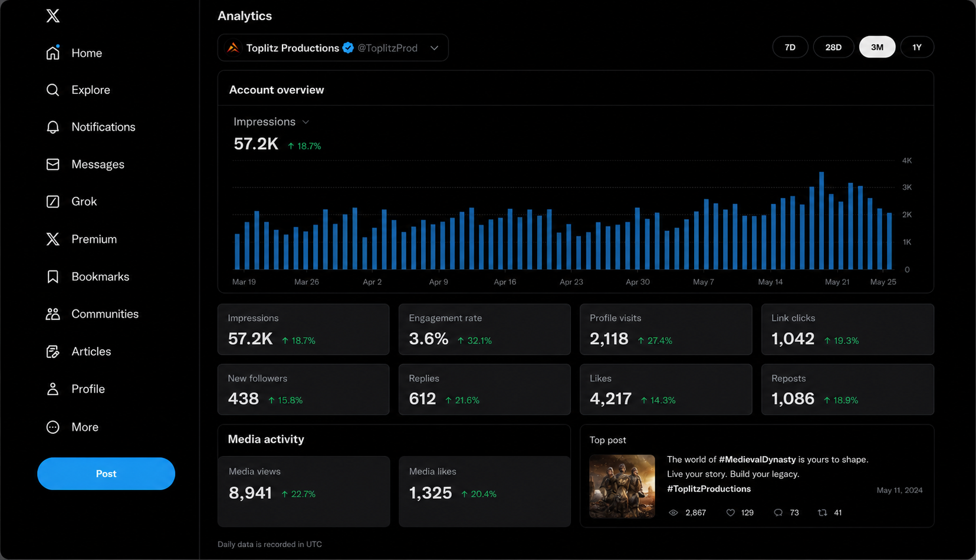Select the Reposts 1,086 card

[847, 389]
